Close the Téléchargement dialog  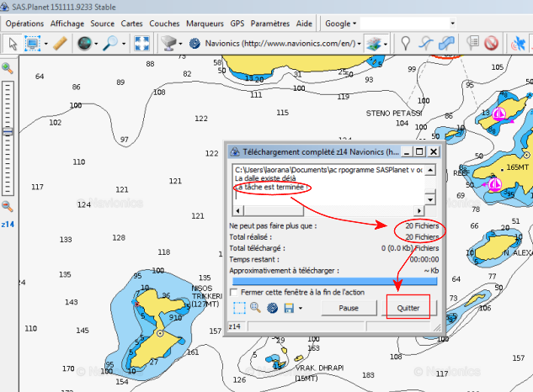pyautogui.click(x=434, y=152)
